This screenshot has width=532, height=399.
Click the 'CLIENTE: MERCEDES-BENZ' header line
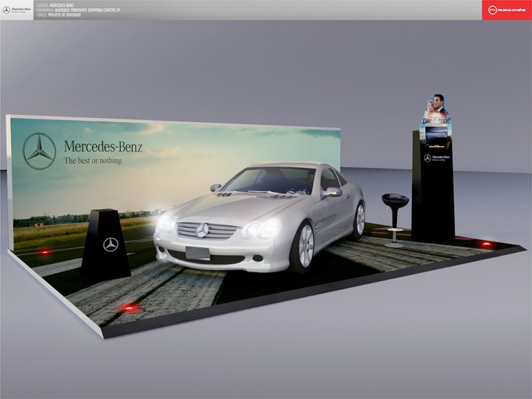[x=55, y=5]
